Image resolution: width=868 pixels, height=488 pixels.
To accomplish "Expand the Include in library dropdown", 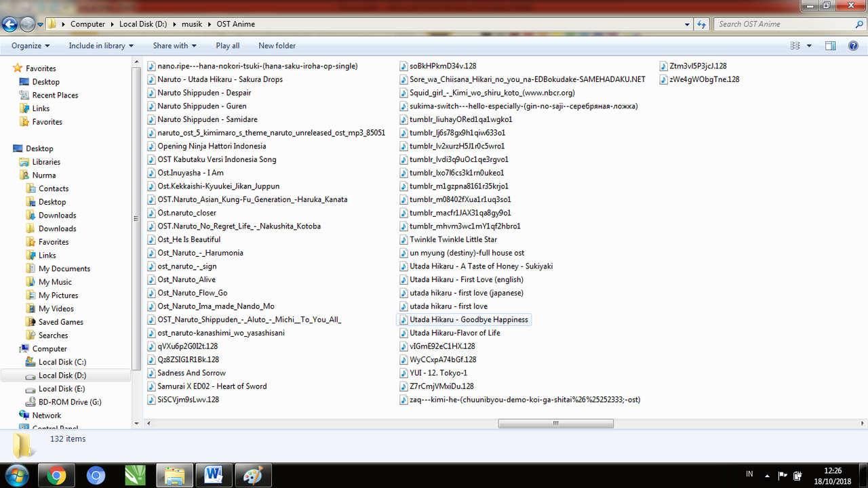I will pos(101,45).
